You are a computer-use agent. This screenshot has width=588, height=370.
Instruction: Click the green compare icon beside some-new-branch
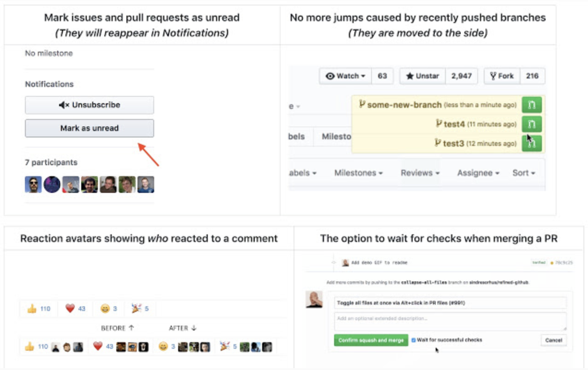tap(531, 104)
